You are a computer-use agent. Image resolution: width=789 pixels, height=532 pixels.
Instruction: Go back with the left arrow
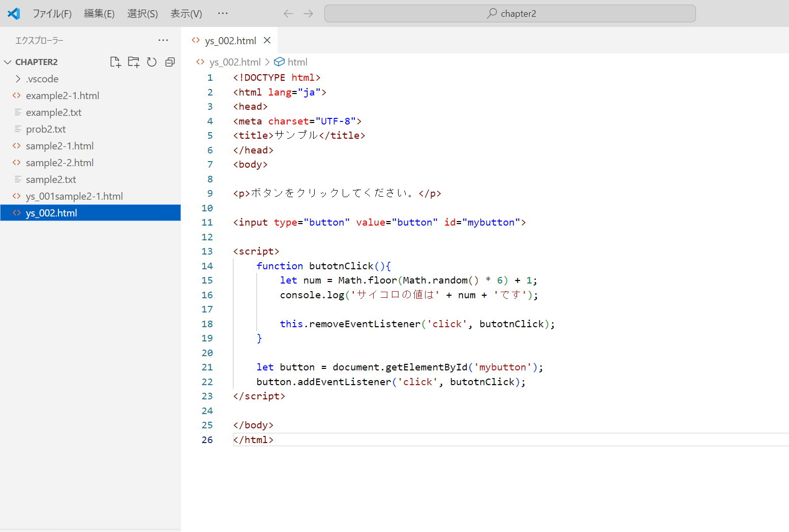tap(288, 14)
